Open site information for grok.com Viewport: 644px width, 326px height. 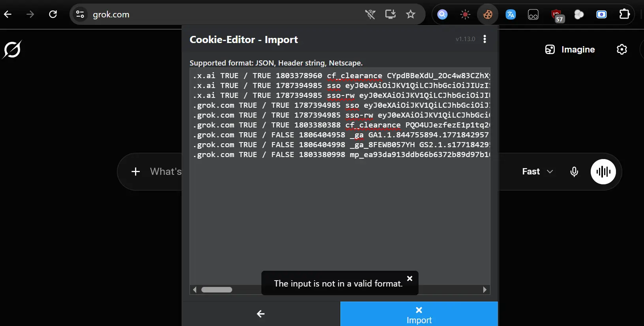coord(80,15)
